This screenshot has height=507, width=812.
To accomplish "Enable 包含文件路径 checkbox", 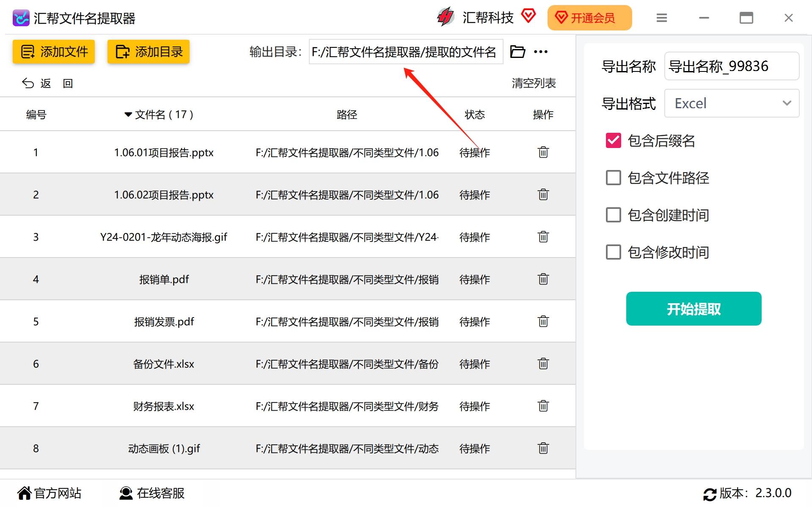I will 614,178.
